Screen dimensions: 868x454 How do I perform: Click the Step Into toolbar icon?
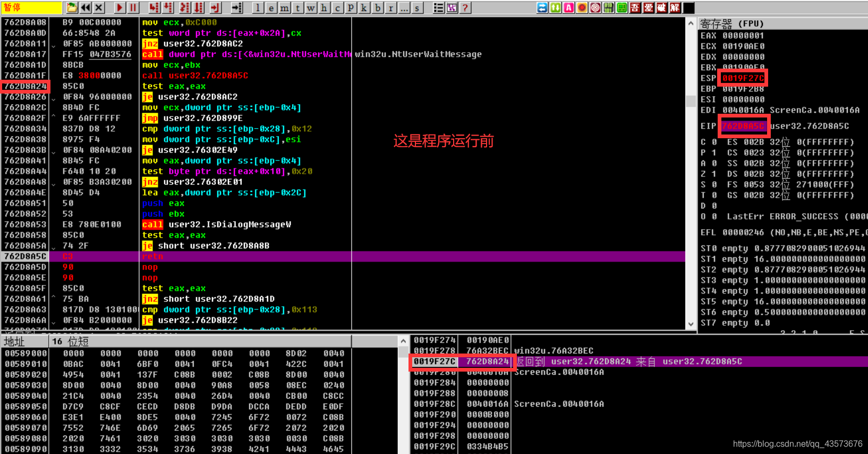(x=154, y=7)
